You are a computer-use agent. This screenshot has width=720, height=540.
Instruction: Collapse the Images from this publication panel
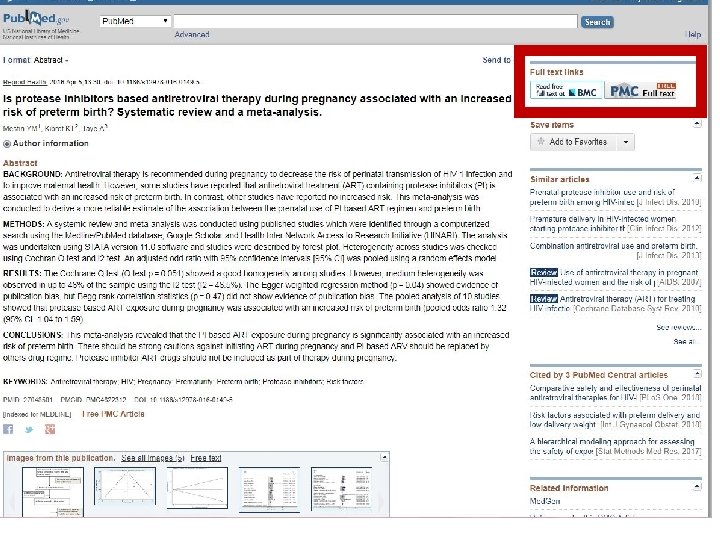point(384,457)
